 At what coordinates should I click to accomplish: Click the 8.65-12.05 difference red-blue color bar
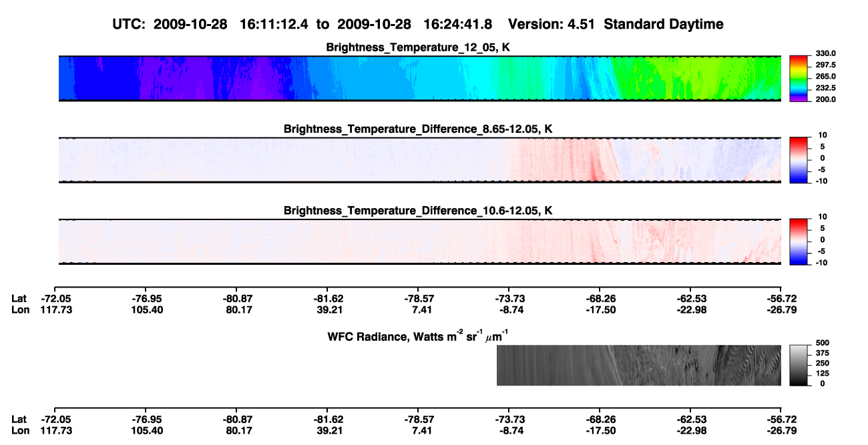click(x=799, y=158)
